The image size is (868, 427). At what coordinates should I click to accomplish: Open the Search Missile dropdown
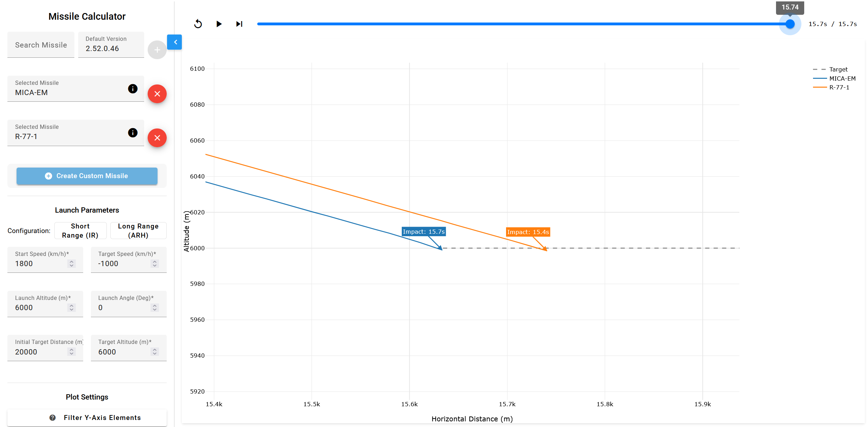[41, 45]
